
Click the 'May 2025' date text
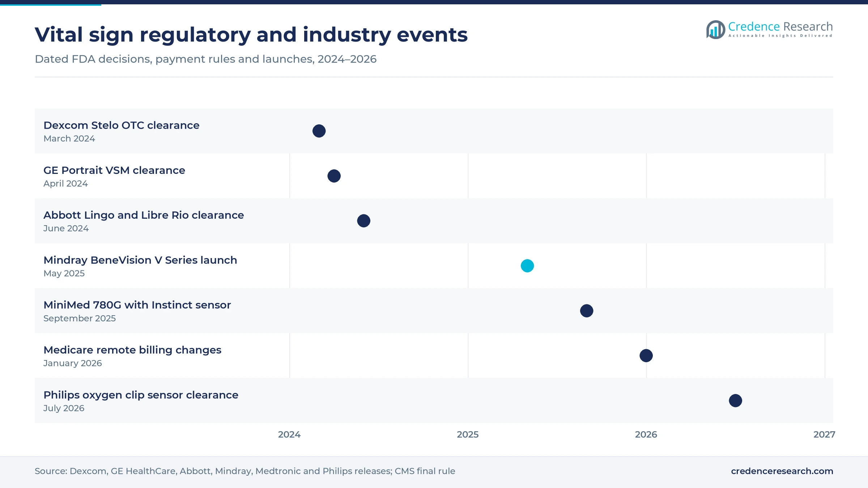(64, 273)
